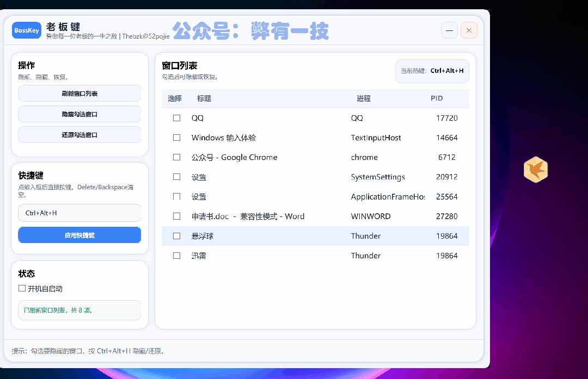Image resolution: width=588 pixels, height=379 pixels.
Task: Close the BossKey window
Action: tap(469, 30)
